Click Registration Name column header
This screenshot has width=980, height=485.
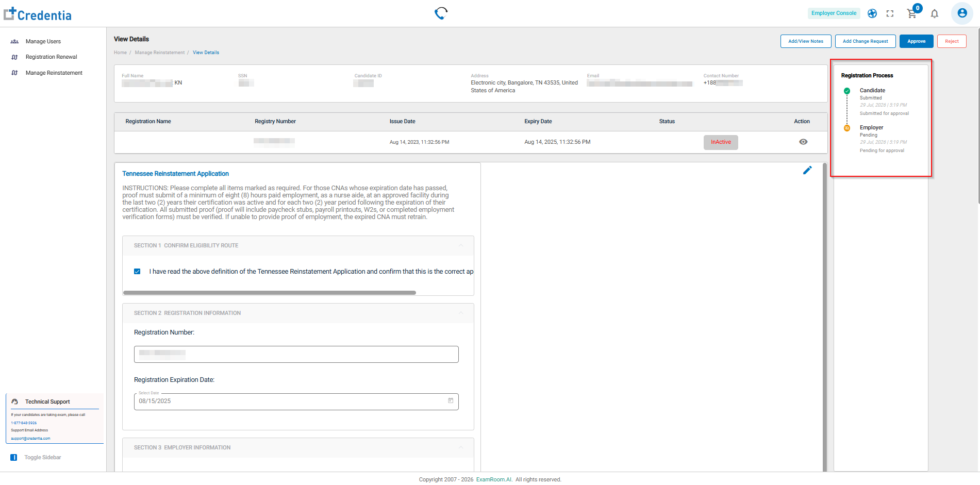148,122
